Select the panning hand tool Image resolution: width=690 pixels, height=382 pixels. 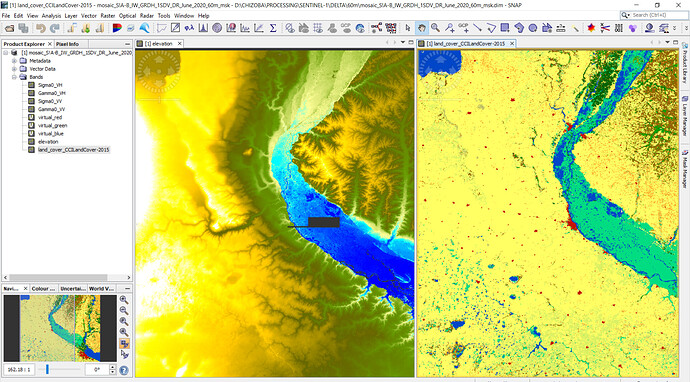coord(422,28)
